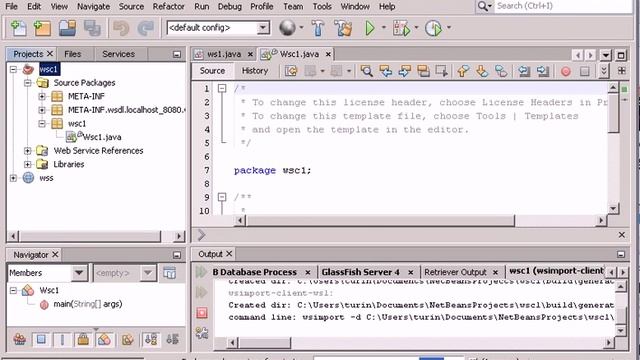Toggle Fully Qualified Names in Navigator
The height and width of the screenshot is (360, 640).
click(x=127, y=339)
